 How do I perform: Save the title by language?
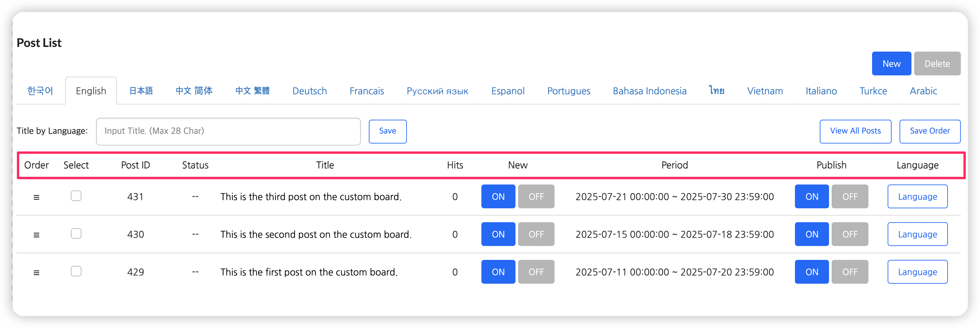[387, 131]
